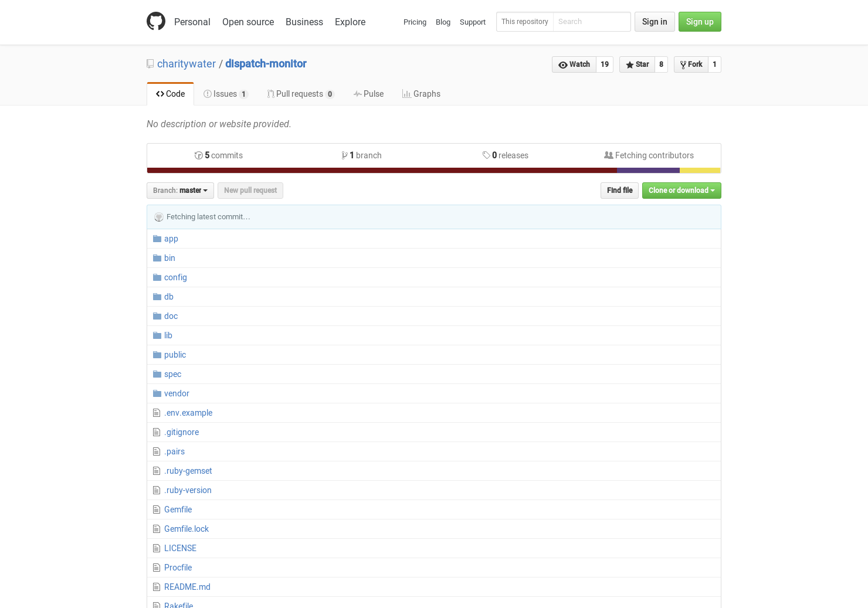
Task: Click the file icon next to Gemfile.lock
Action: (x=157, y=529)
